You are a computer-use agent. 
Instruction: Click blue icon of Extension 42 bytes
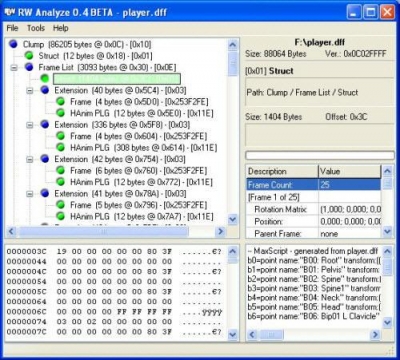click(45, 159)
